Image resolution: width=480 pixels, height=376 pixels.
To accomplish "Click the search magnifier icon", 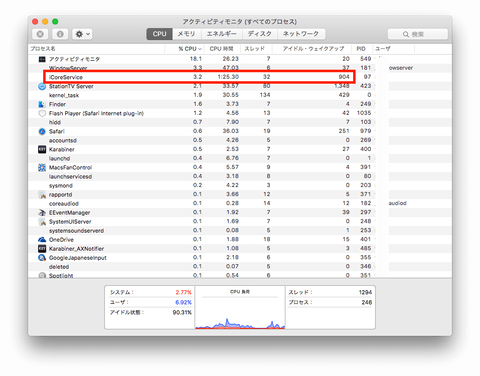I will tap(406, 34).
